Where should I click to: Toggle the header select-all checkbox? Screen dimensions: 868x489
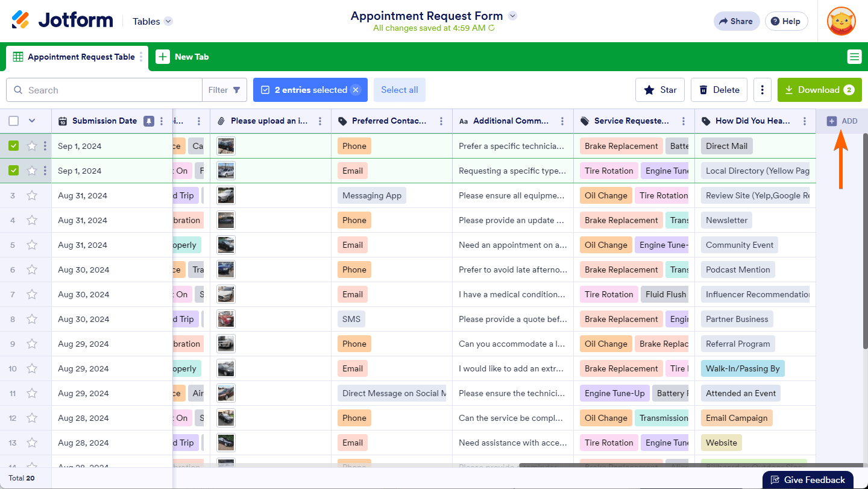tap(14, 121)
